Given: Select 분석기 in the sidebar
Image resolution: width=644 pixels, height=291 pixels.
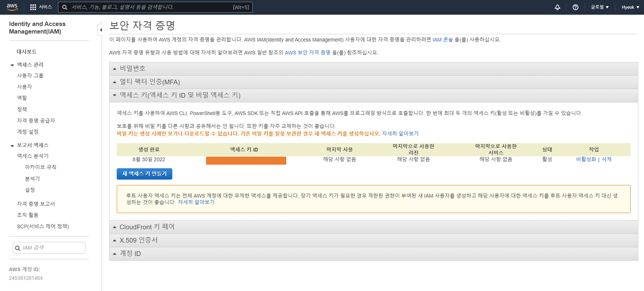Looking at the screenshot, I should pos(33,179).
